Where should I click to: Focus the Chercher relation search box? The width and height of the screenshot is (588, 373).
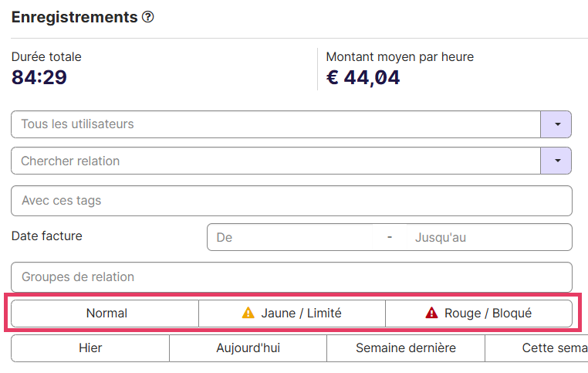tap(275, 161)
